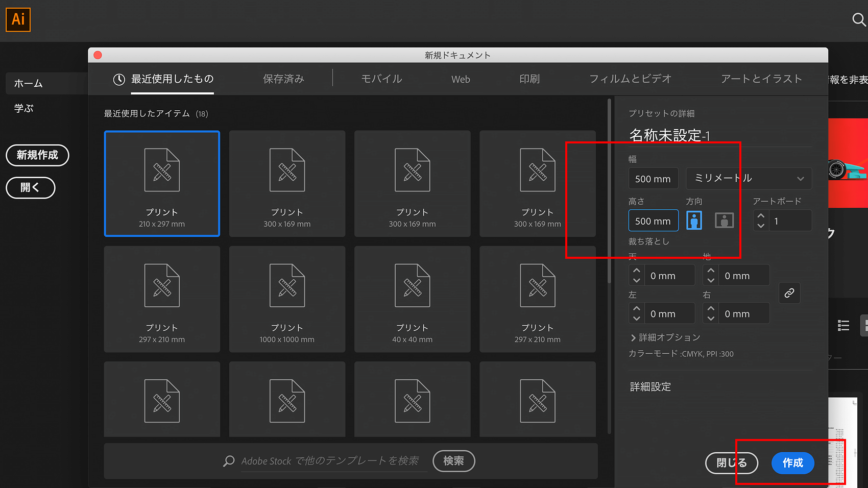The height and width of the screenshot is (488, 868).
Task: Click the 検索 button next to the search field
Action: 453,461
